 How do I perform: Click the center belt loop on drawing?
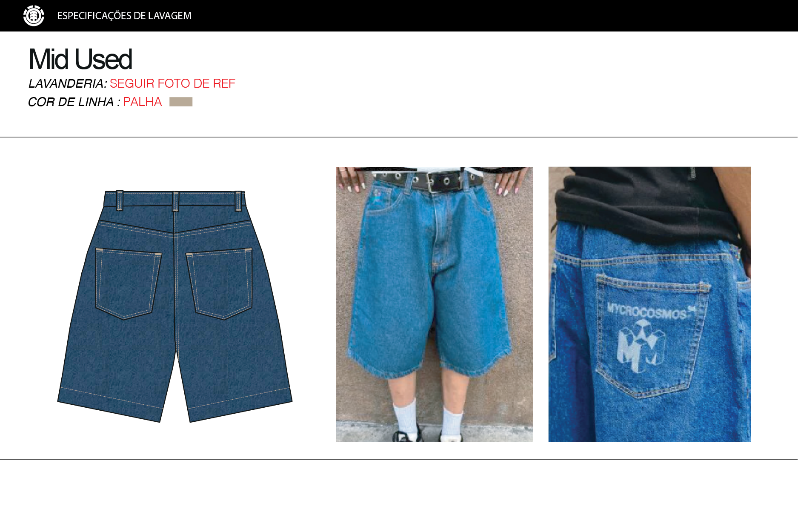pos(175,201)
